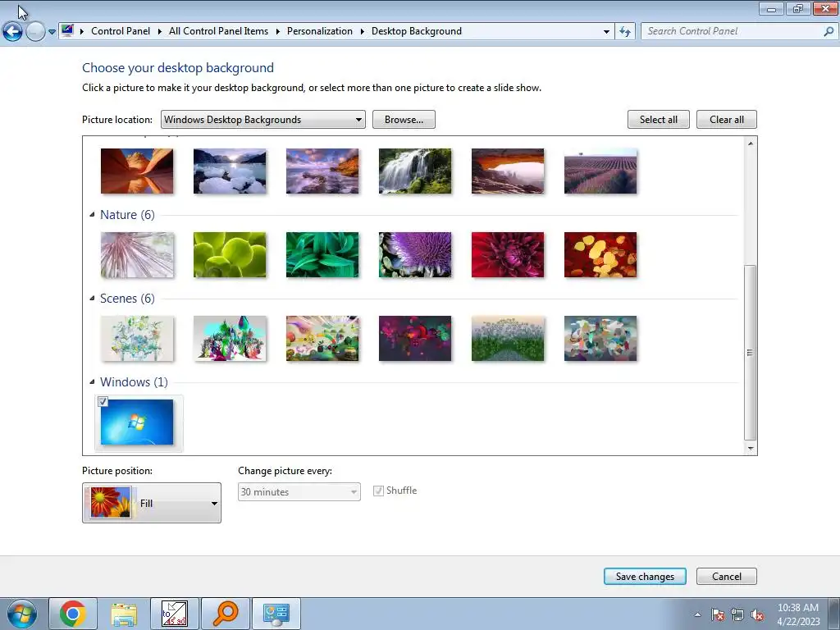The height and width of the screenshot is (630, 840).
Task: Click the Control Panel taskbar icon
Action: click(276, 614)
